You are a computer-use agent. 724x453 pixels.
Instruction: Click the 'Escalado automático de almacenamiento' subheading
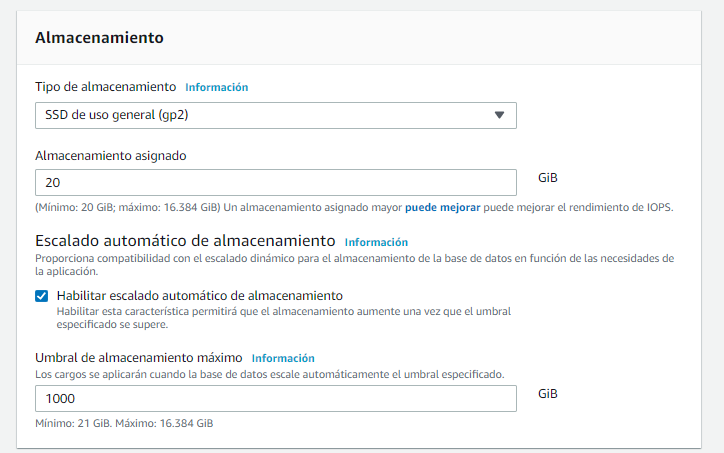(x=185, y=241)
